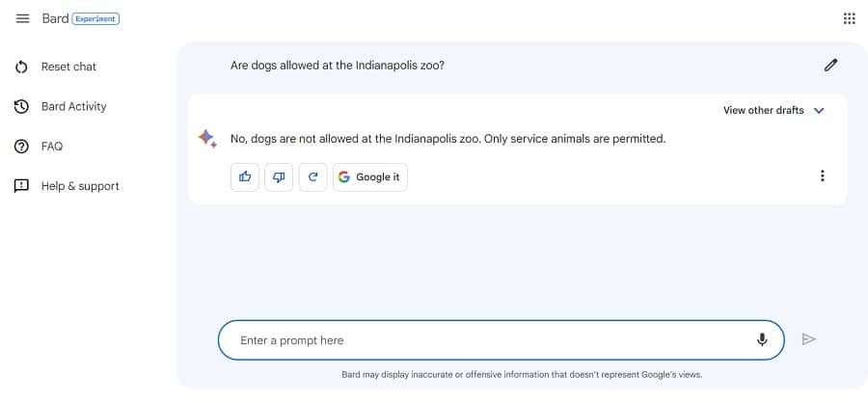This screenshot has height=404, width=868.
Task: Select Reset chat in the sidebar
Action: tap(68, 67)
